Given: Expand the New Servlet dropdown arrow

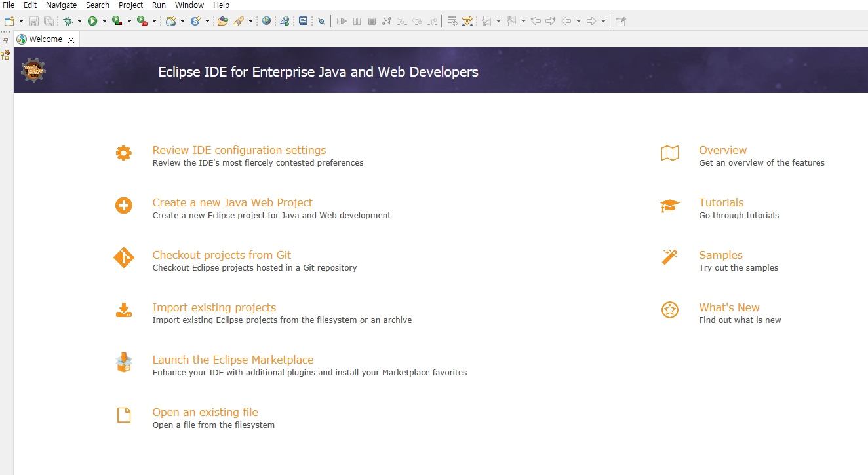Looking at the screenshot, I should [207, 21].
